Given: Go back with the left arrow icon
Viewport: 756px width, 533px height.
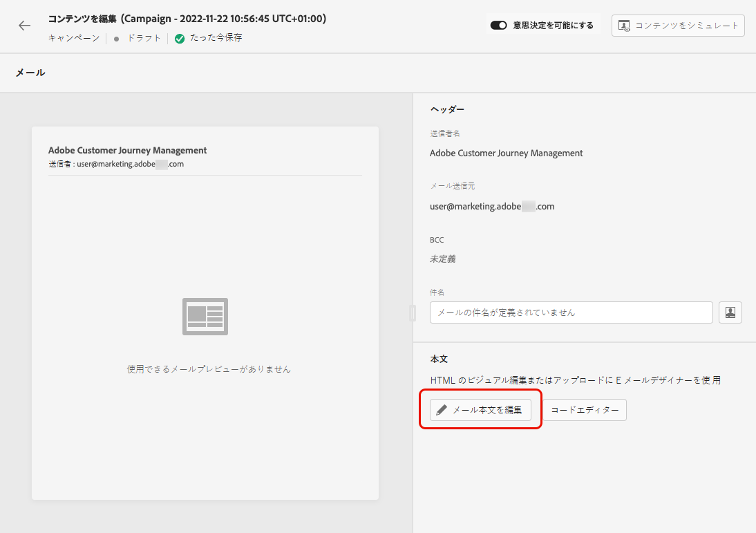Looking at the screenshot, I should [x=25, y=26].
